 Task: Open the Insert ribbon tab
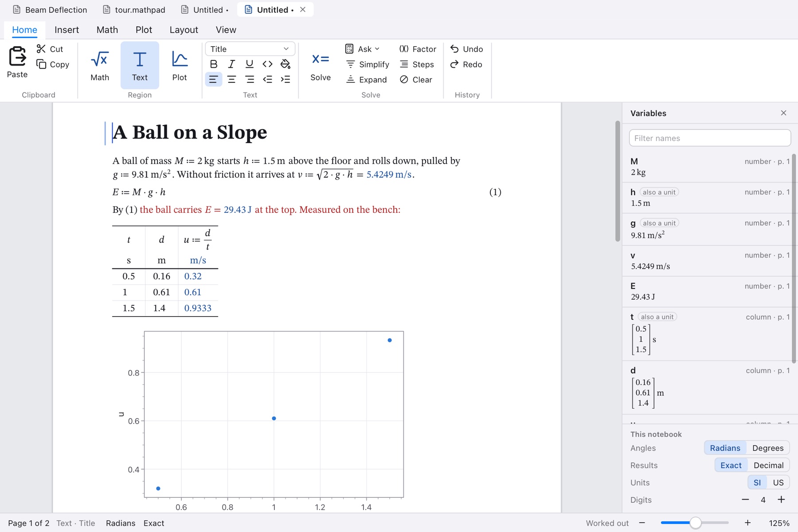[x=67, y=30]
